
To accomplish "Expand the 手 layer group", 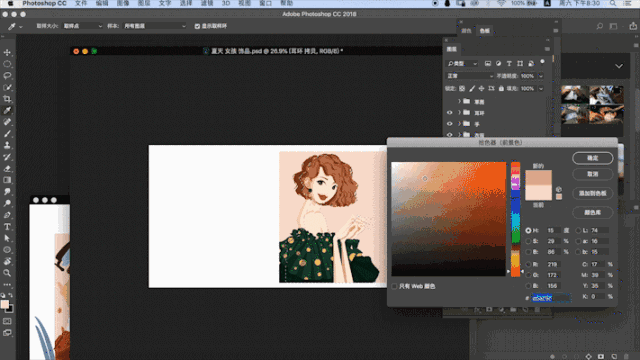I will pos(459,124).
